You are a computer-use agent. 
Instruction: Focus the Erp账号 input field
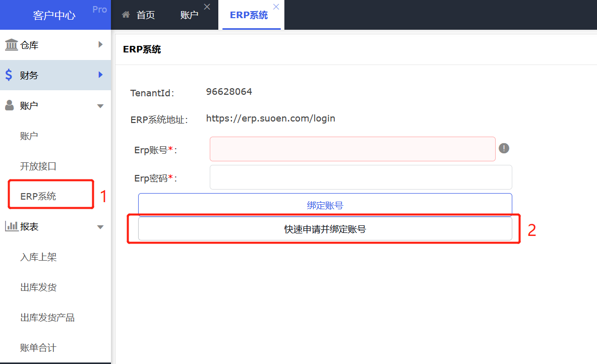coord(352,149)
